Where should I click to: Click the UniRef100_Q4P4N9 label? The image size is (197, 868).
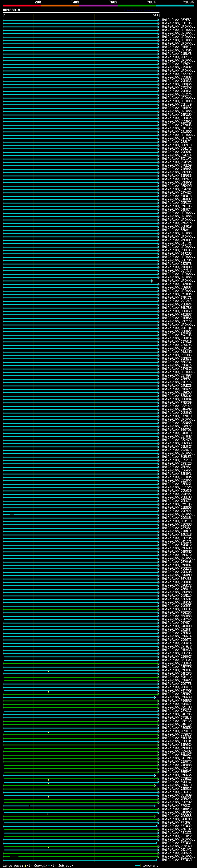pos(177,409)
